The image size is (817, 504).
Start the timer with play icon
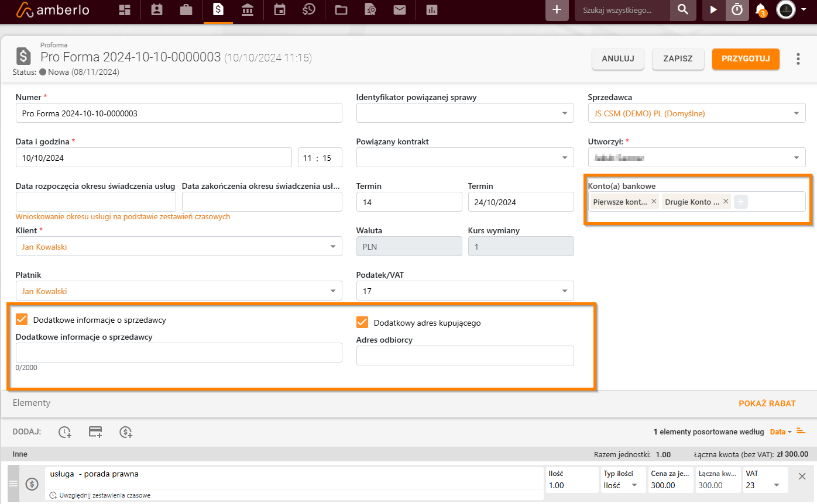(x=713, y=10)
